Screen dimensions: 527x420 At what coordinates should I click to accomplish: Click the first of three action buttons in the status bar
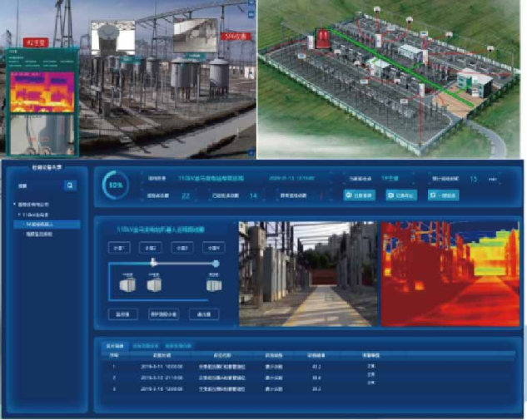(x=360, y=195)
